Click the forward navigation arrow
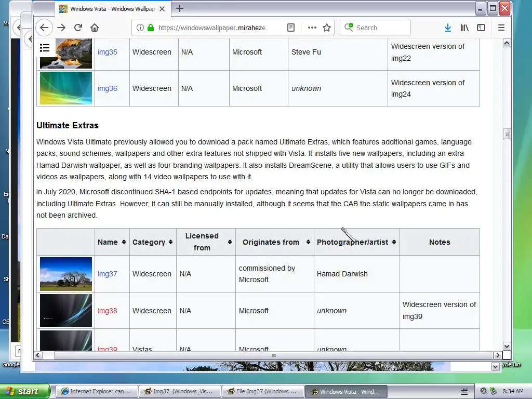This screenshot has width=532, height=399. [61, 28]
